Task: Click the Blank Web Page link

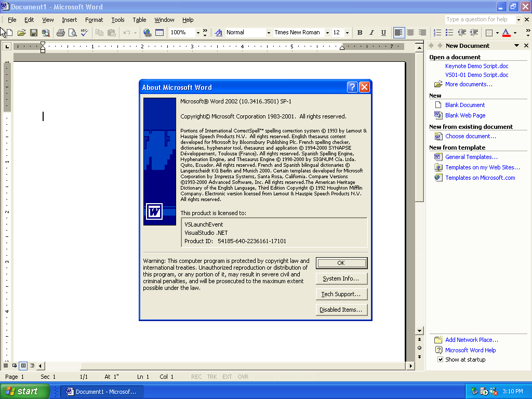Action: coord(465,115)
